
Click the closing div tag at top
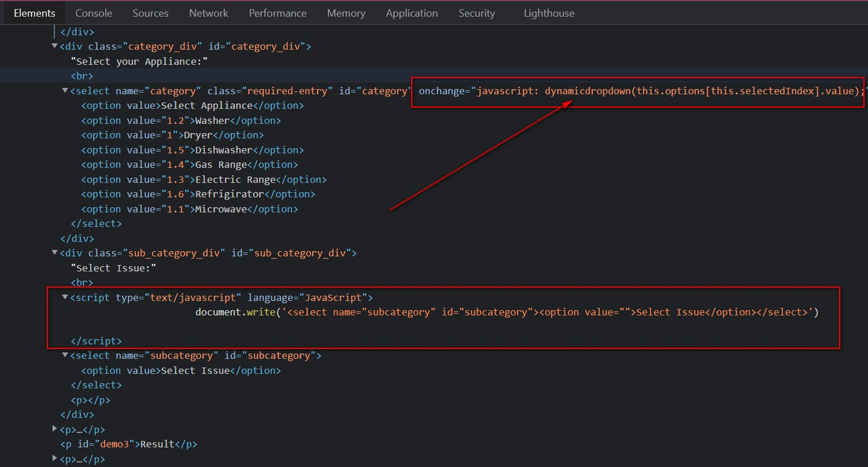tap(77, 31)
